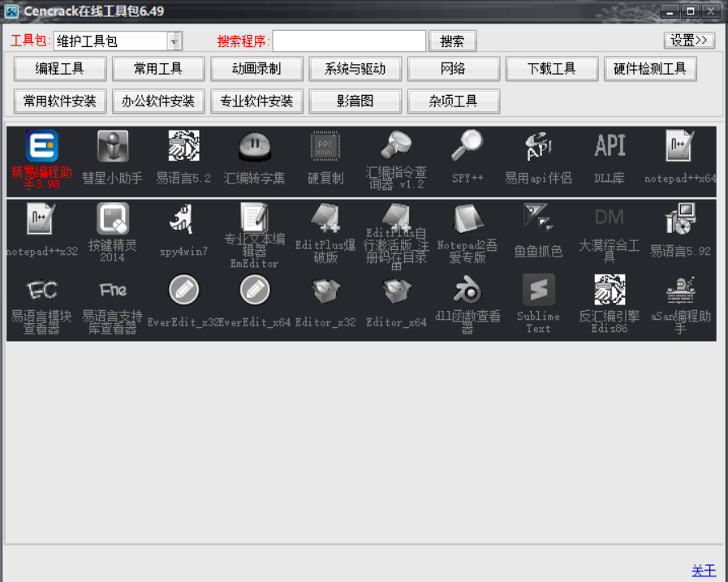Launch 汇编转字集 tool
Image resolution: width=728 pixels, height=582 pixels.
[x=254, y=146]
